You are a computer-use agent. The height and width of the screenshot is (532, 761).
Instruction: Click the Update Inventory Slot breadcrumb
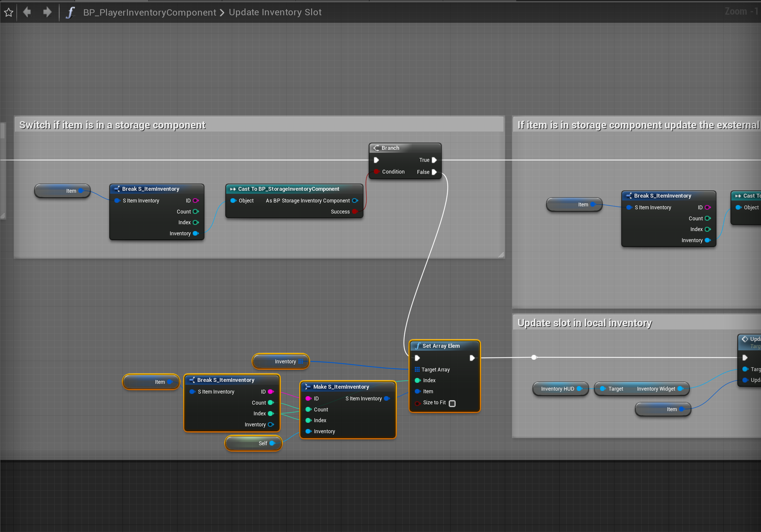click(x=275, y=13)
